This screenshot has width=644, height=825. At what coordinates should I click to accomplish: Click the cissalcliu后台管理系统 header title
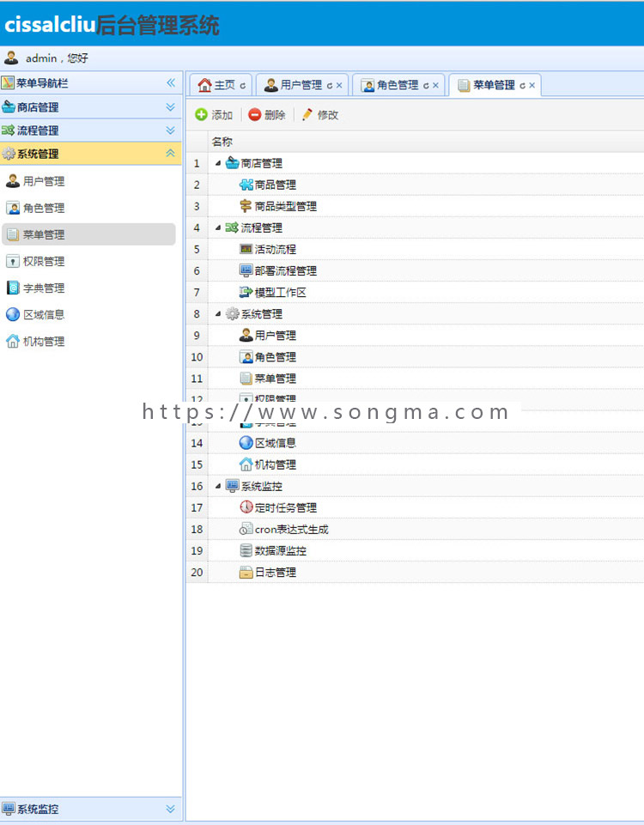pos(112,25)
